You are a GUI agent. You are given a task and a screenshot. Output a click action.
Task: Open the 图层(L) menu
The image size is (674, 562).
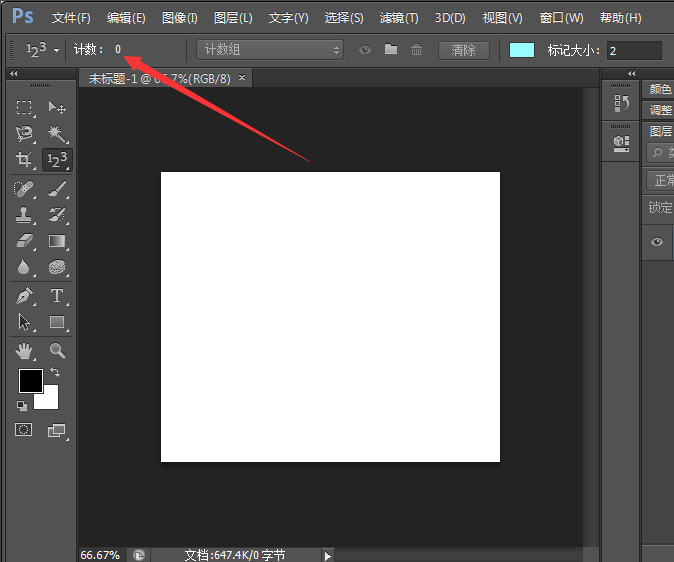click(x=233, y=18)
